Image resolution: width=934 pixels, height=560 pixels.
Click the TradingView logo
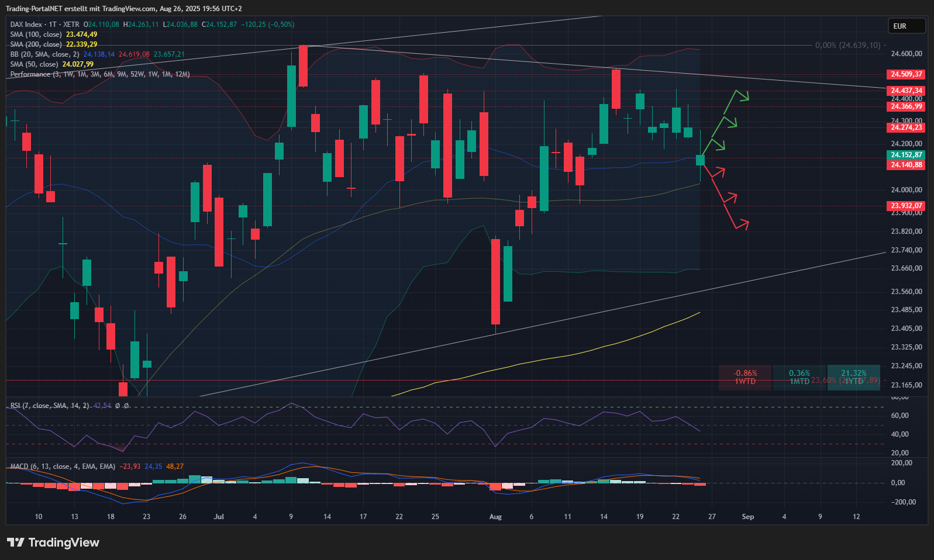(x=53, y=542)
